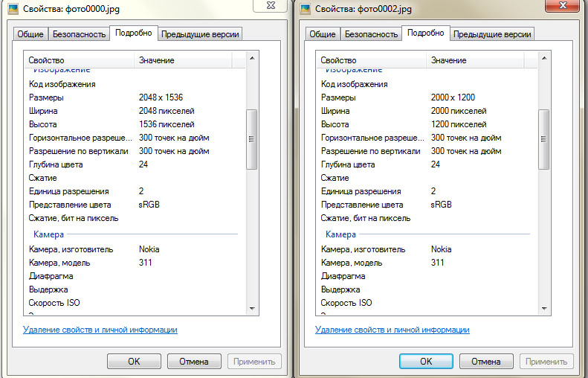588x378 pixels.
Task: Select Глубина цвета row in фото0000.jpg window
Action: coord(135,164)
